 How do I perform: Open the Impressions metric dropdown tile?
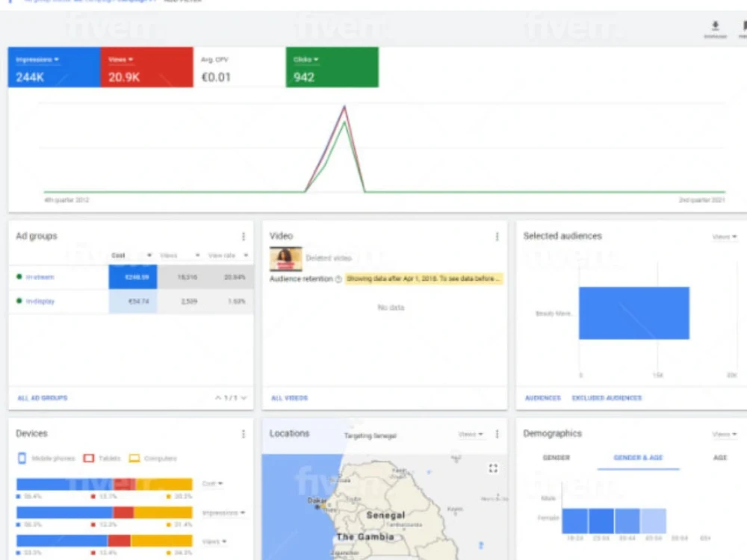[54, 67]
